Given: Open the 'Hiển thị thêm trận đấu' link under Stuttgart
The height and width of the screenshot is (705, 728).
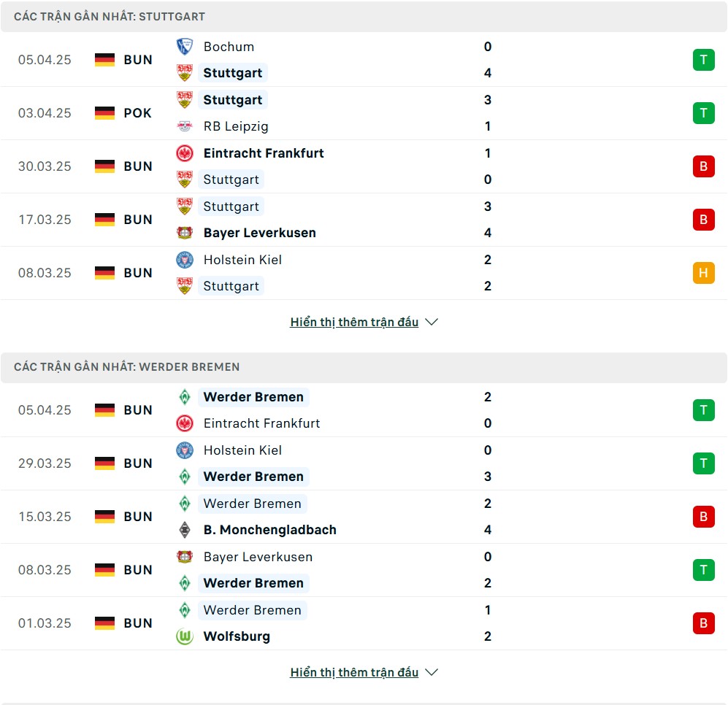Looking at the screenshot, I should [354, 322].
